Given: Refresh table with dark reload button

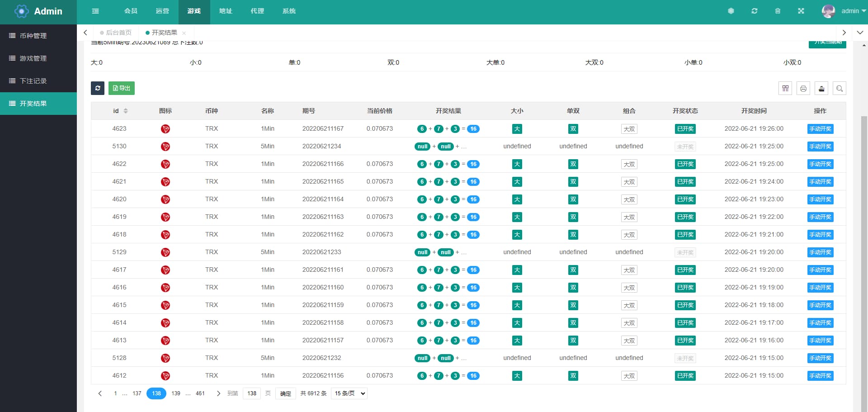Looking at the screenshot, I should tap(98, 88).
